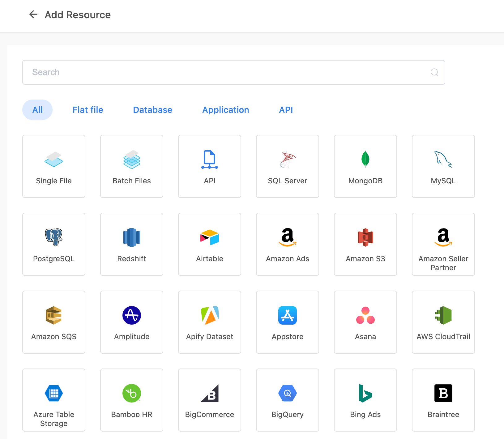Filter resources by Database tab
Viewport: 504px width, 439px height.
(152, 110)
